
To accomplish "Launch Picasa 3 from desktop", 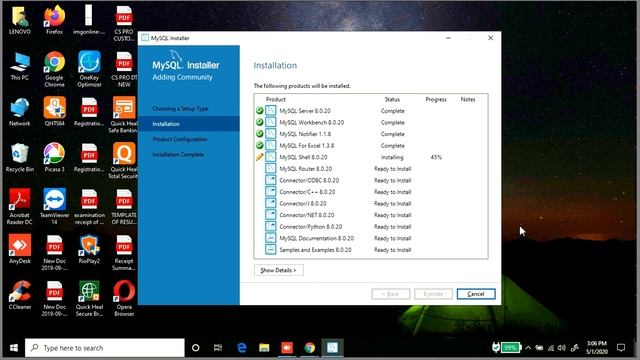I will pos(54,158).
